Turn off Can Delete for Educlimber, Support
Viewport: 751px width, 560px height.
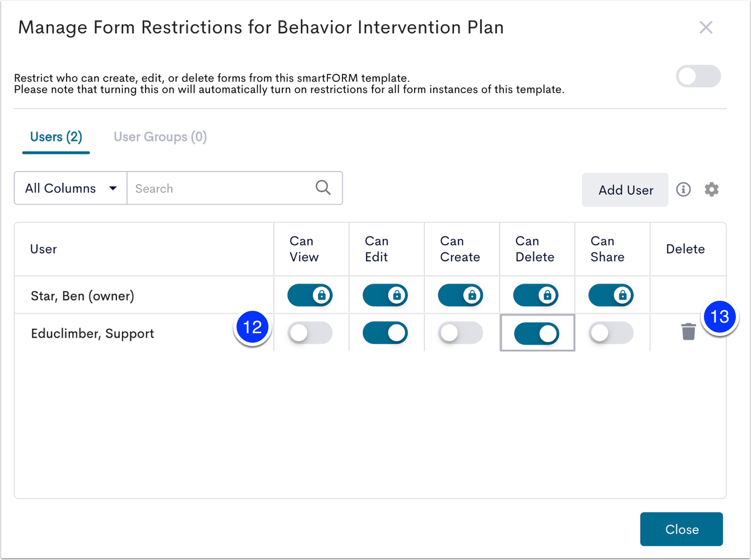click(536, 333)
